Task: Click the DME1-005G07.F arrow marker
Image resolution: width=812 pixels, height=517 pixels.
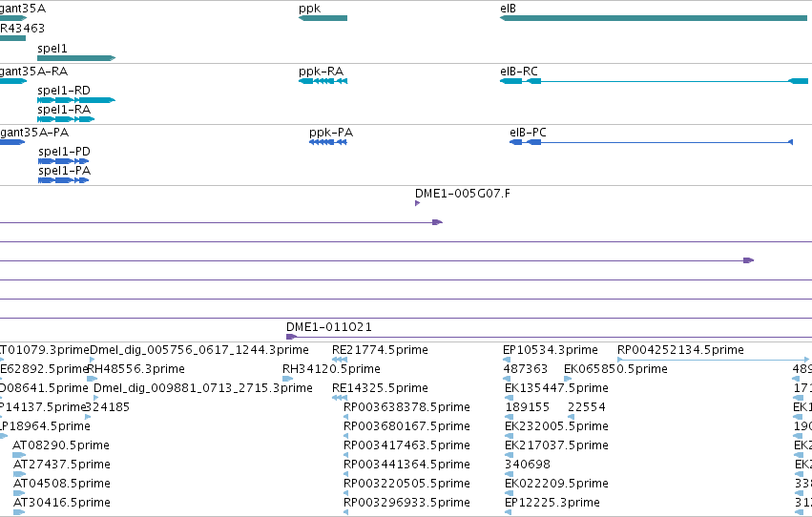Action: [x=417, y=203]
